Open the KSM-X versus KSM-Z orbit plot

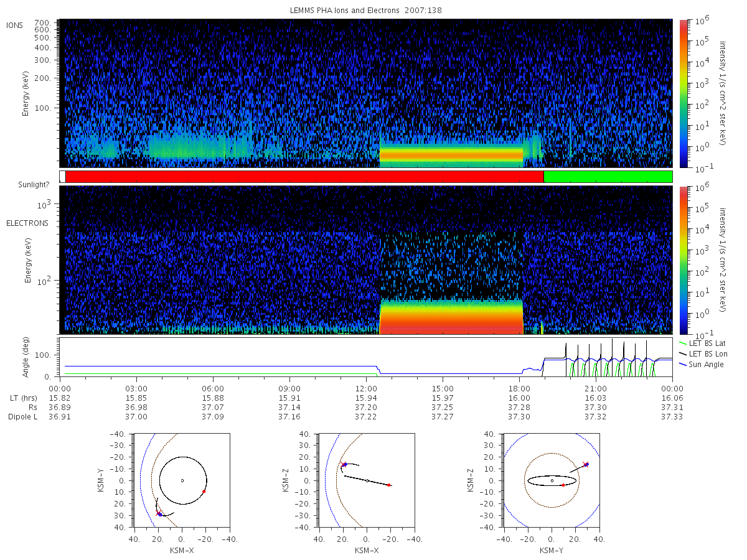[x=366, y=480]
